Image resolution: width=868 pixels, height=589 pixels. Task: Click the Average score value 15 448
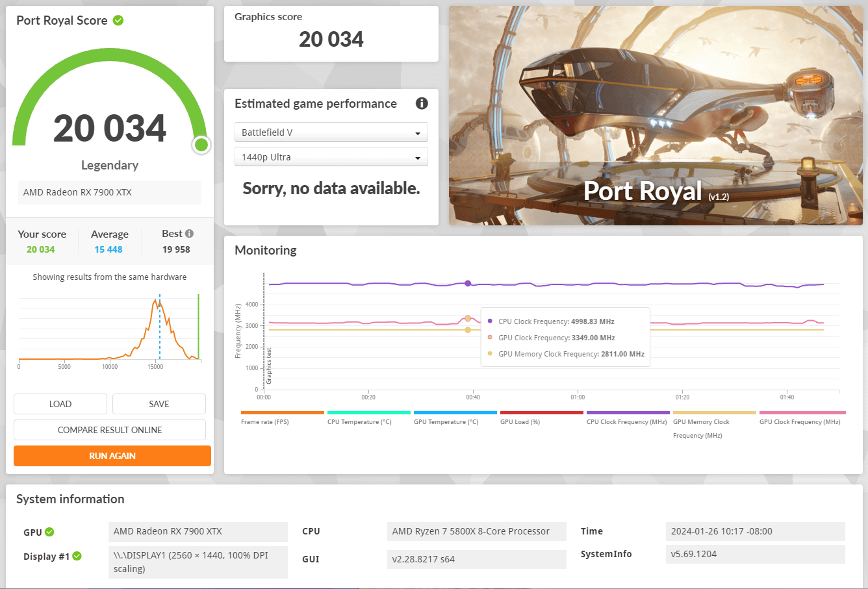[x=108, y=249]
